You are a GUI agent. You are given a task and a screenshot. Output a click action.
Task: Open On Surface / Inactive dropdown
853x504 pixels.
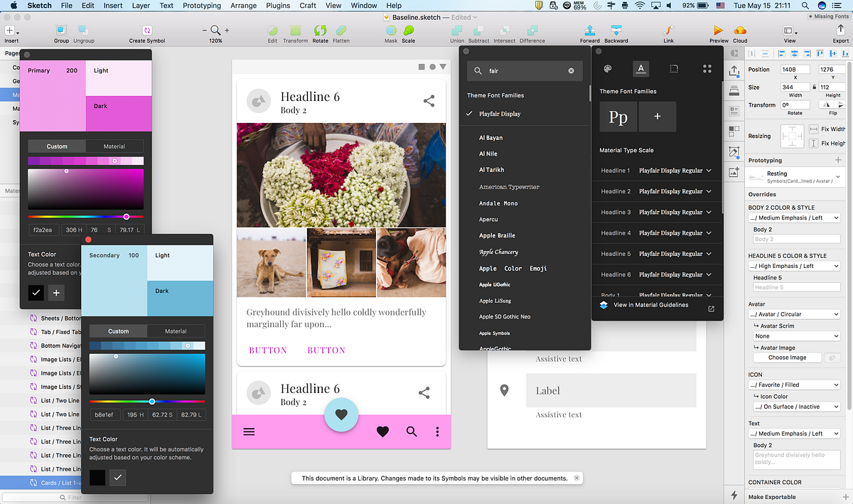coord(797,407)
